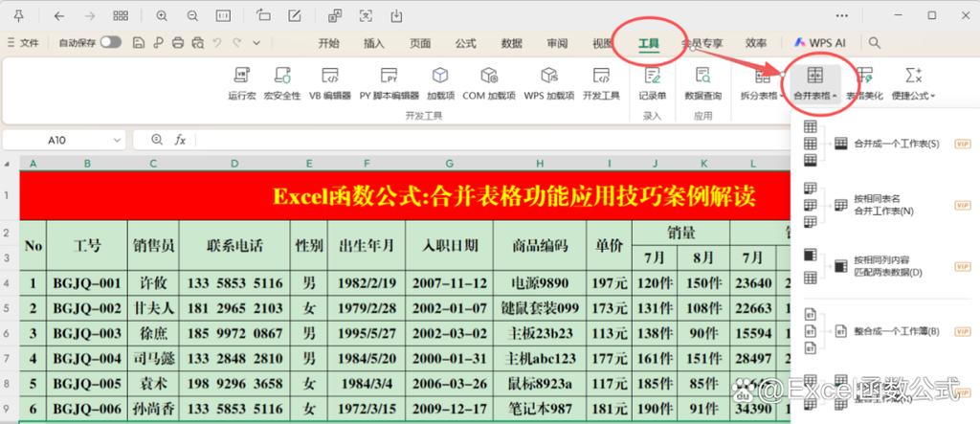Zoom in with the magnifier plus icon
The width and height of the screenshot is (980, 424).
click(162, 15)
